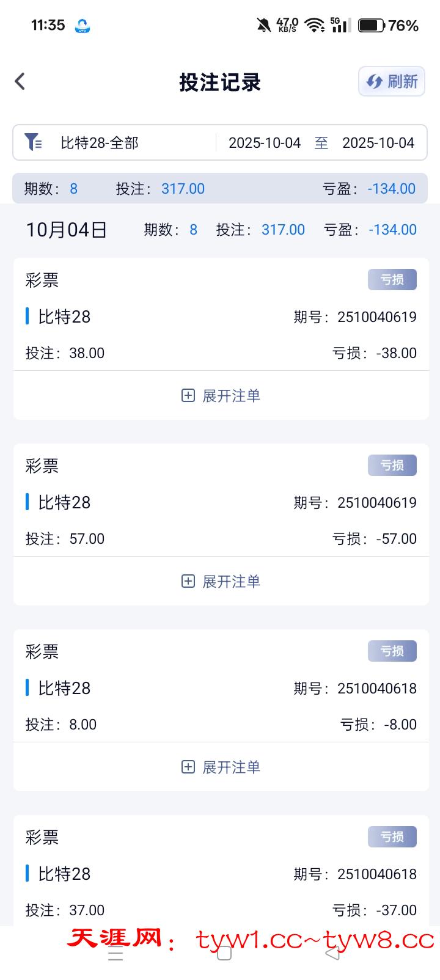Tap the plus icon on the 57.00 bet card
The image size is (440, 980).
tap(188, 581)
